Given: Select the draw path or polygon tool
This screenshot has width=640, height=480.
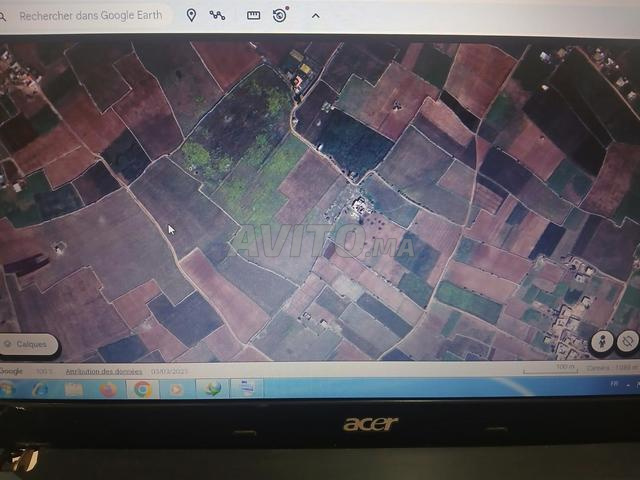Looking at the screenshot, I should 217,15.
